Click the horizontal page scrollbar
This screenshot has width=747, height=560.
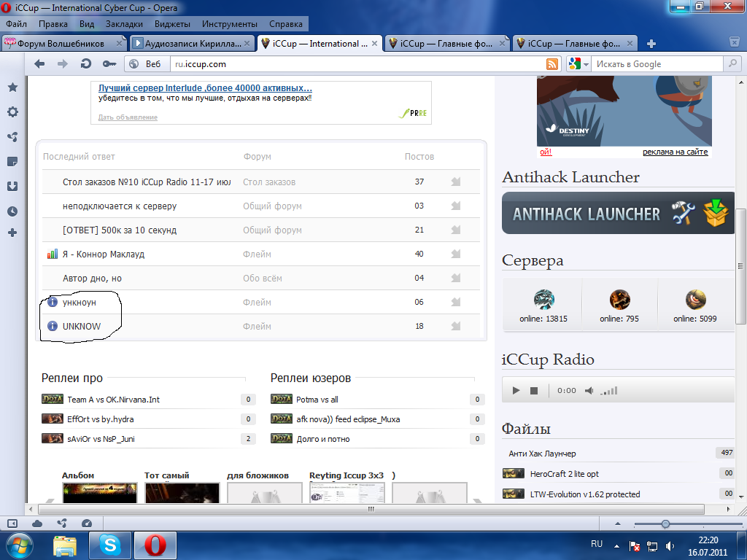click(371, 509)
